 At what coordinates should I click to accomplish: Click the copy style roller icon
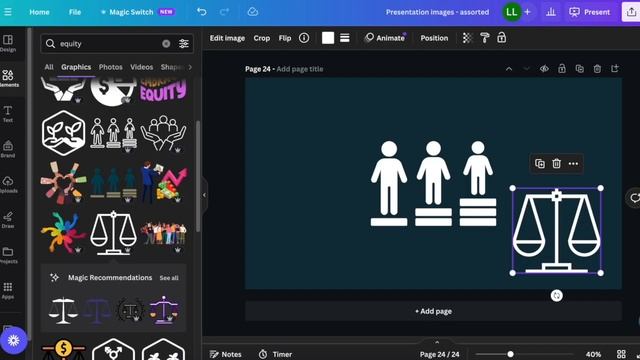click(484, 38)
